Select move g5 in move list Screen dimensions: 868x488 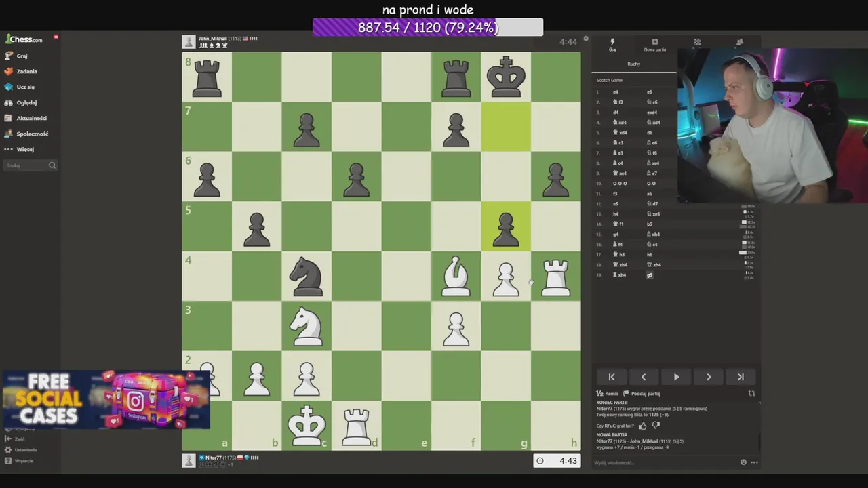pyautogui.click(x=650, y=275)
